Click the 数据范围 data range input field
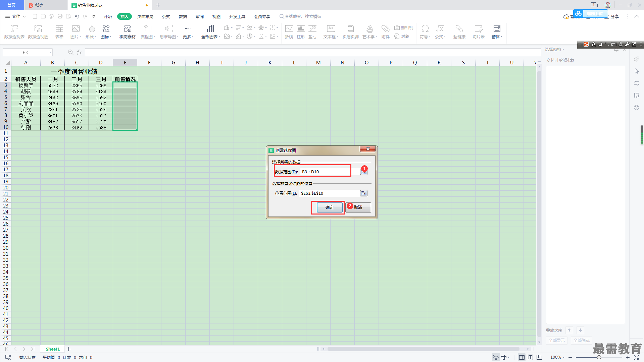 (329, 172)
